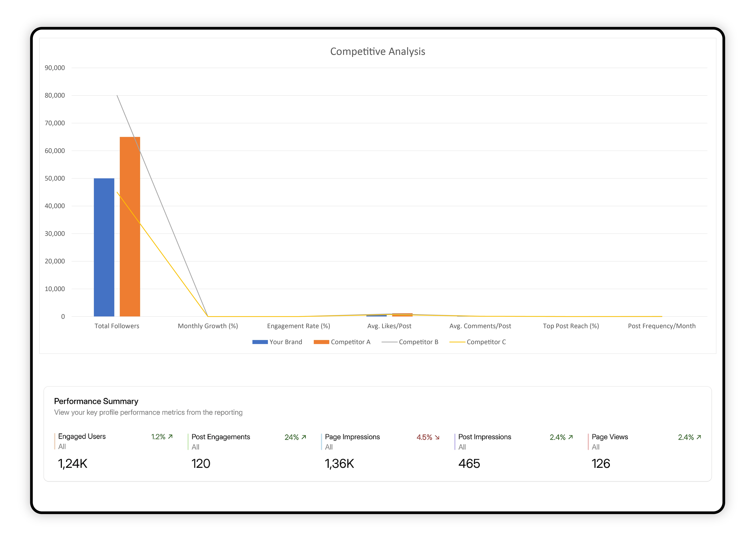Click the Top Post Reach (%) axis label
The image size is (756, 541).
click(x=571, y=326)
